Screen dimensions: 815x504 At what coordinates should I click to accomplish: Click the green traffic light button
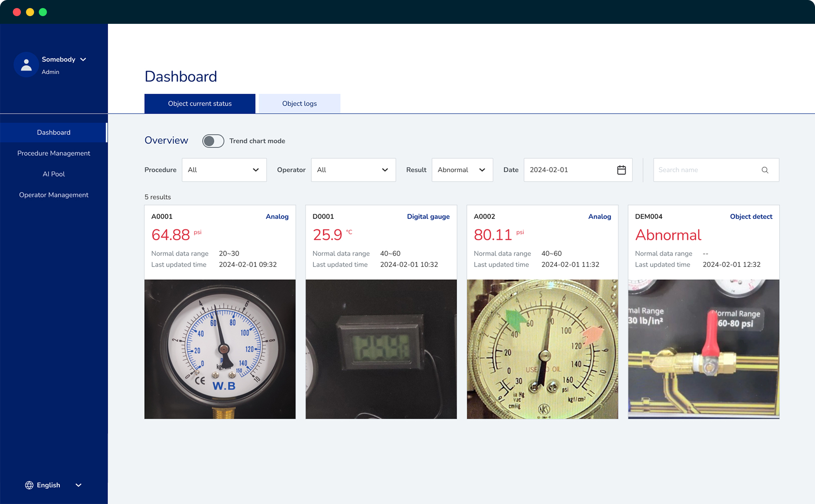pyautogui.click(x=43, y=12)
